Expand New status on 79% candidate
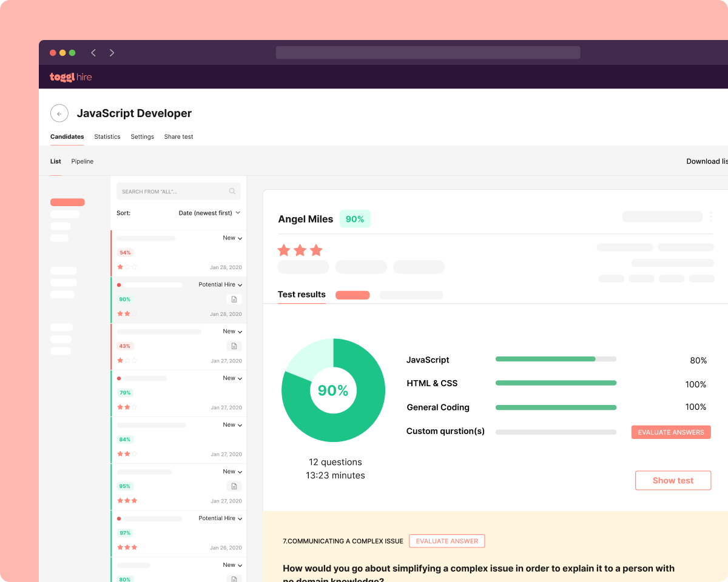 232,378
